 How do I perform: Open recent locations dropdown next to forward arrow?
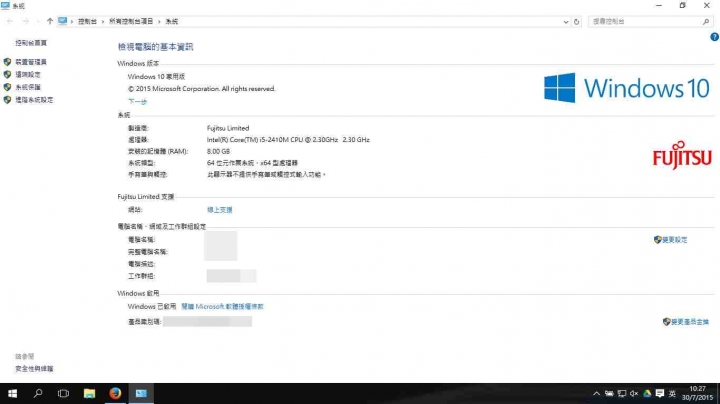pyautogui.click(x=38, y=22)
